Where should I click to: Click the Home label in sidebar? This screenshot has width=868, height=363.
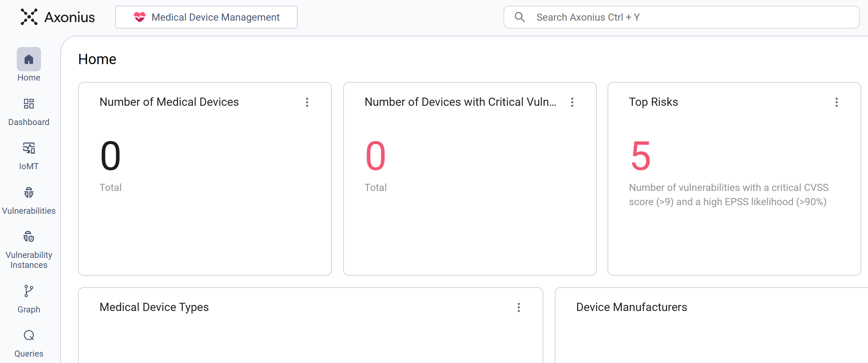pos(29,78)
